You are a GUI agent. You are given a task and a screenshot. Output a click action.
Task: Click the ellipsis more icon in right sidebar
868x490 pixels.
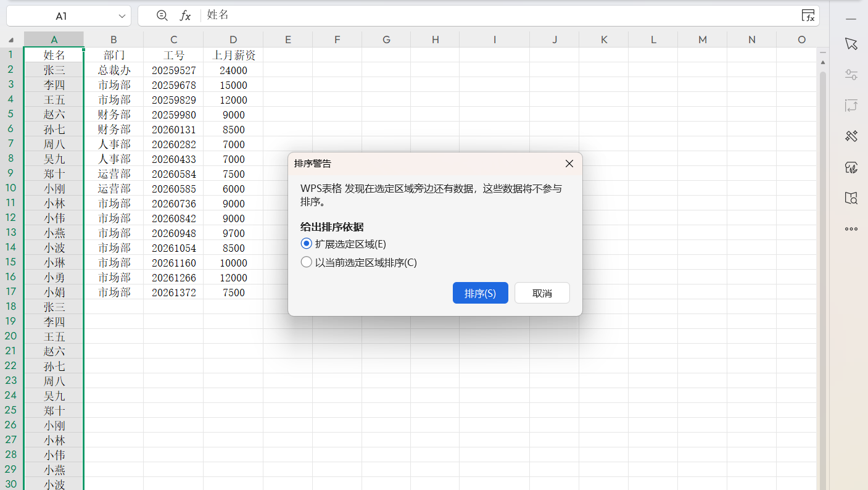[851, 229]
